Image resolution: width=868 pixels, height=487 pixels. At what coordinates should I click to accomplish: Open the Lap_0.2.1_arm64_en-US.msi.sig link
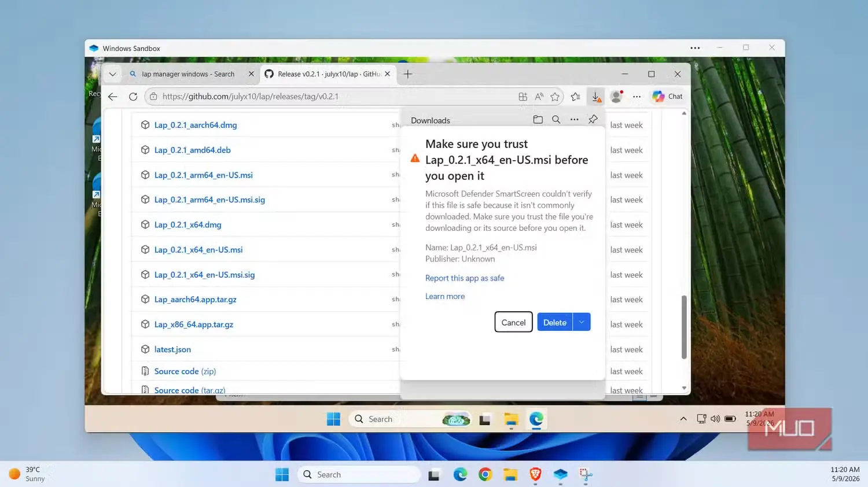click(x=209, y=200)
